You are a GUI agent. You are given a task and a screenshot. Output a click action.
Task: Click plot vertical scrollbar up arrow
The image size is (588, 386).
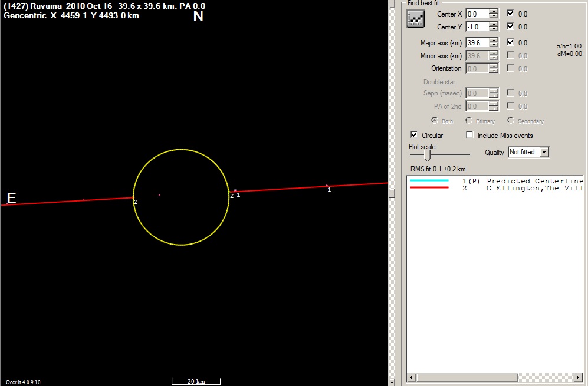tap(392, 4)
